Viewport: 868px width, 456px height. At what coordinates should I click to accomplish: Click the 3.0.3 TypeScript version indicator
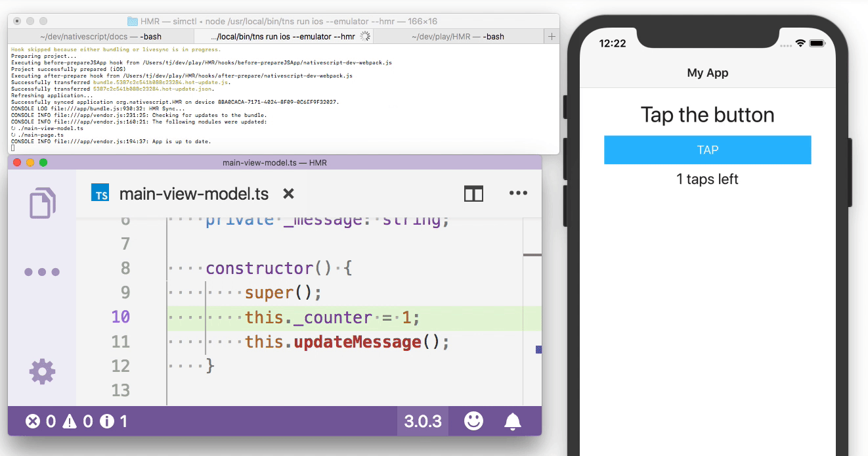pyautogui.click(x=423, y=421)
